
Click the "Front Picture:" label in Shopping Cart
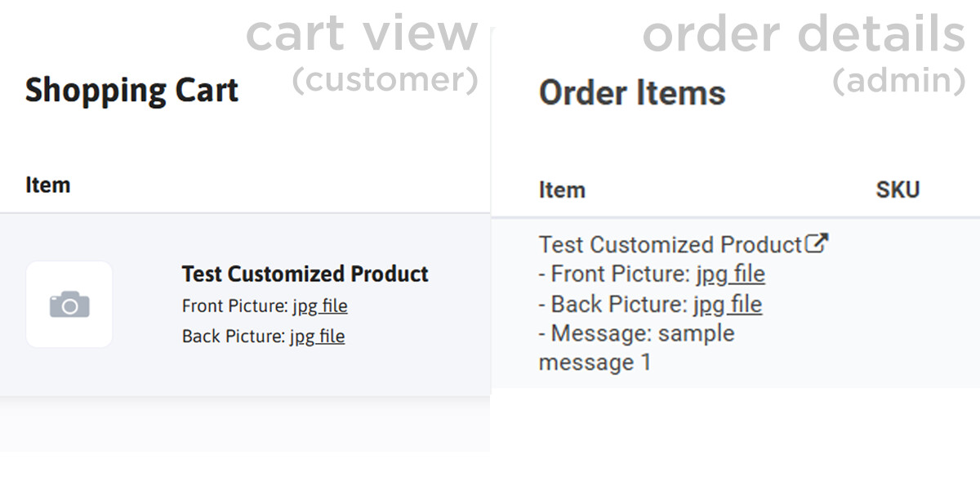[x=235, y=306]
